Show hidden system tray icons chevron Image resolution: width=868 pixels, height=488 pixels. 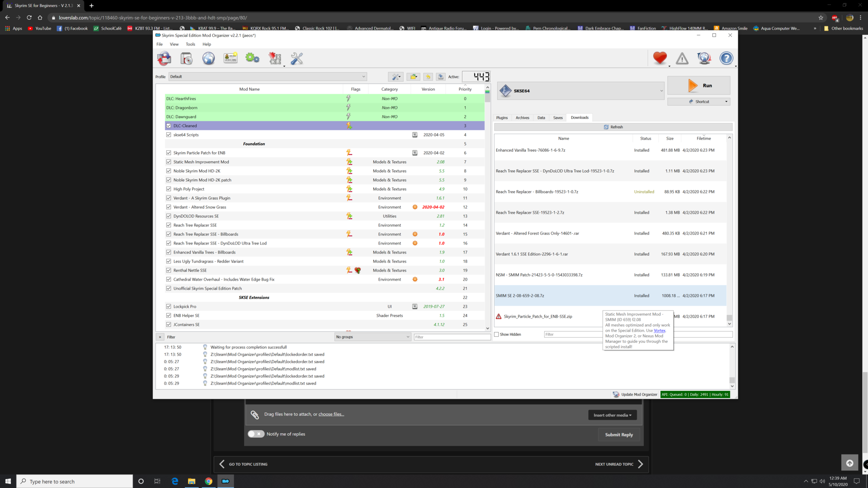coord(806,481)
